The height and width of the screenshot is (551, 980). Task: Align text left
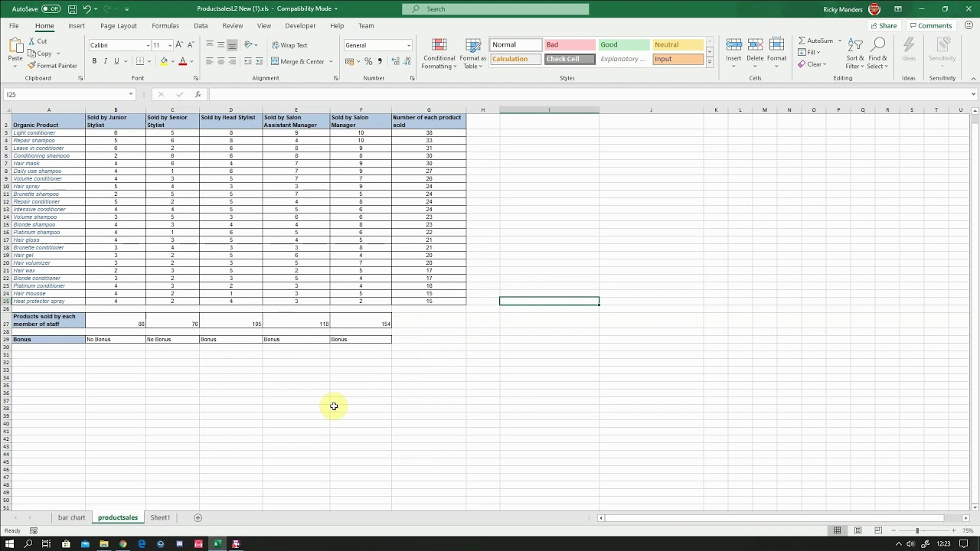tap(210, 61)
